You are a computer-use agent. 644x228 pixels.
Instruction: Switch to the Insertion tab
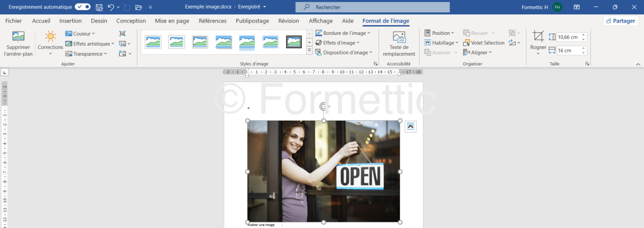[x=70, y=21]
